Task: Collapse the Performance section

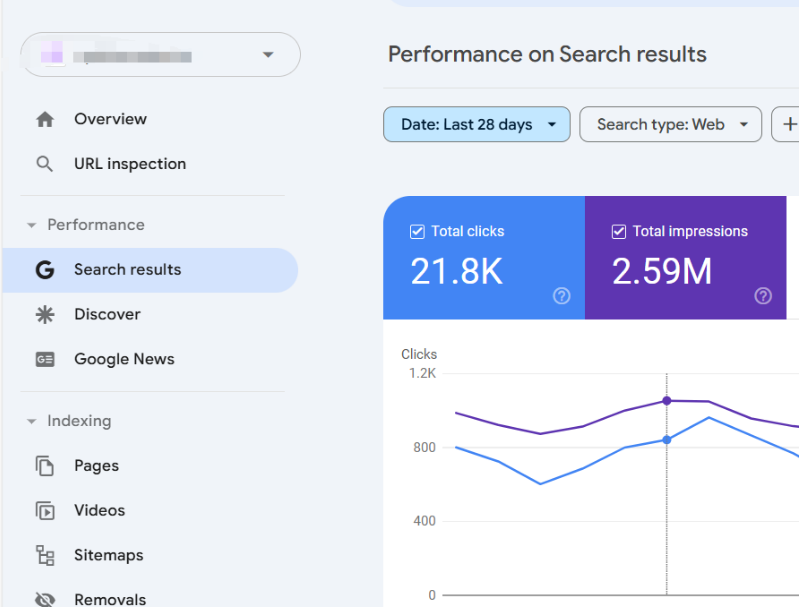Action: [31, 225]
